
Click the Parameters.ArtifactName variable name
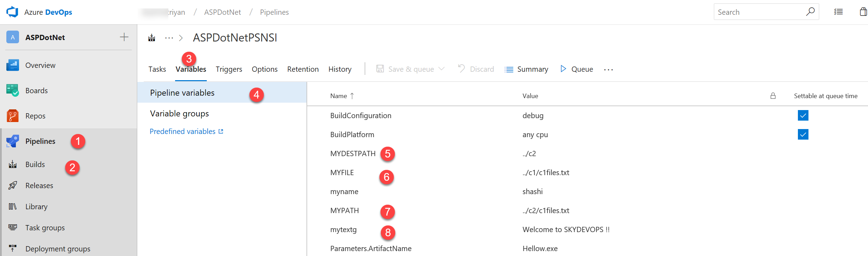click(371, 249)
